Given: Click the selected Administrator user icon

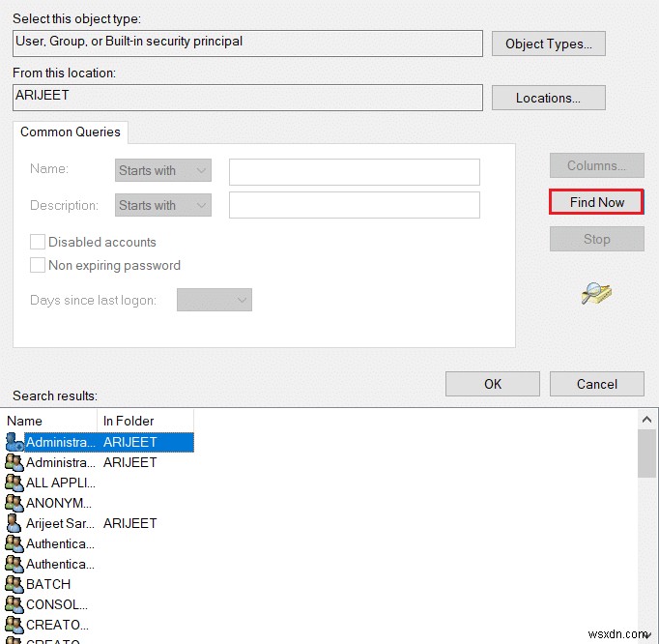Looking at the screenshot, I should 14,442.
